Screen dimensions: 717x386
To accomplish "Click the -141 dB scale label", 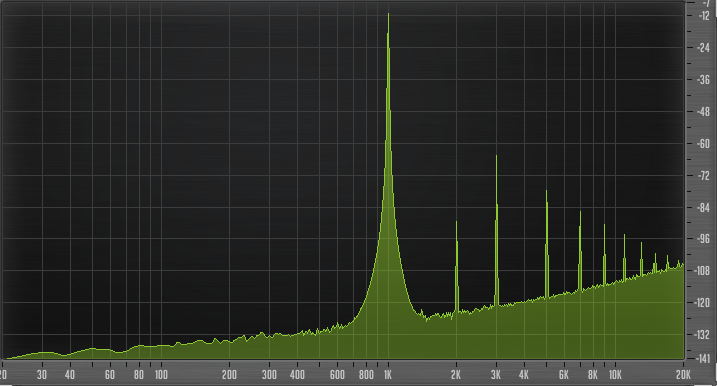I will pos(702,359).
